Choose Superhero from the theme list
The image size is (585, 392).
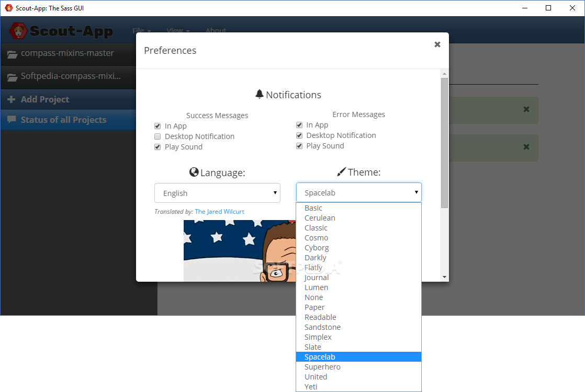pyautogui.click(x=358, y=367)
